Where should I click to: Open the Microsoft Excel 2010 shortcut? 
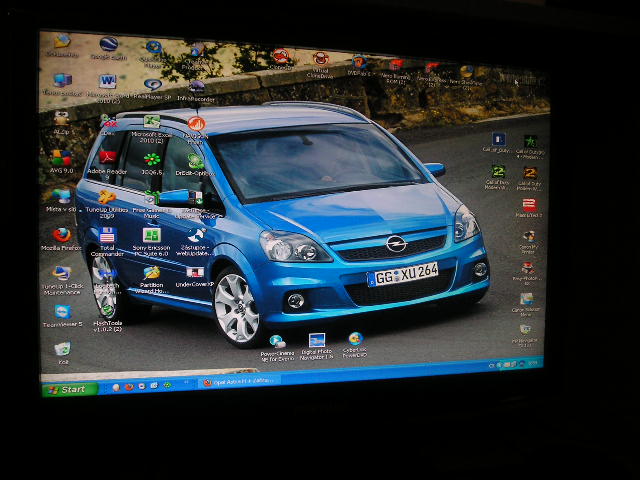[x=151, y=124]
